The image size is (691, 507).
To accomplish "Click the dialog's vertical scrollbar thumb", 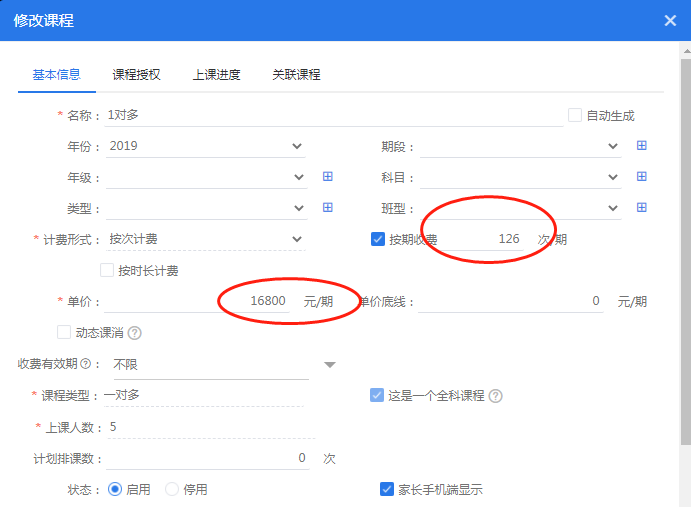I will click(x=686, y=251).
